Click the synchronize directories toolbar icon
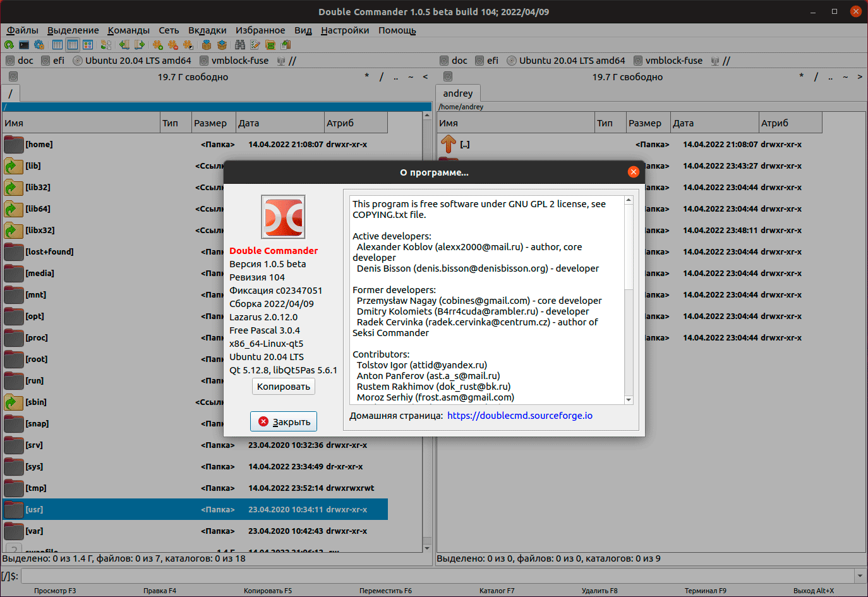The image size is (868, 597). (x=270, y=45)
